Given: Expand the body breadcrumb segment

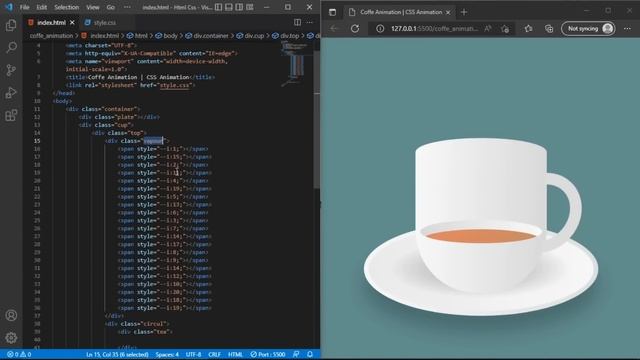Looking at the screenshot, I should [167, 36].
